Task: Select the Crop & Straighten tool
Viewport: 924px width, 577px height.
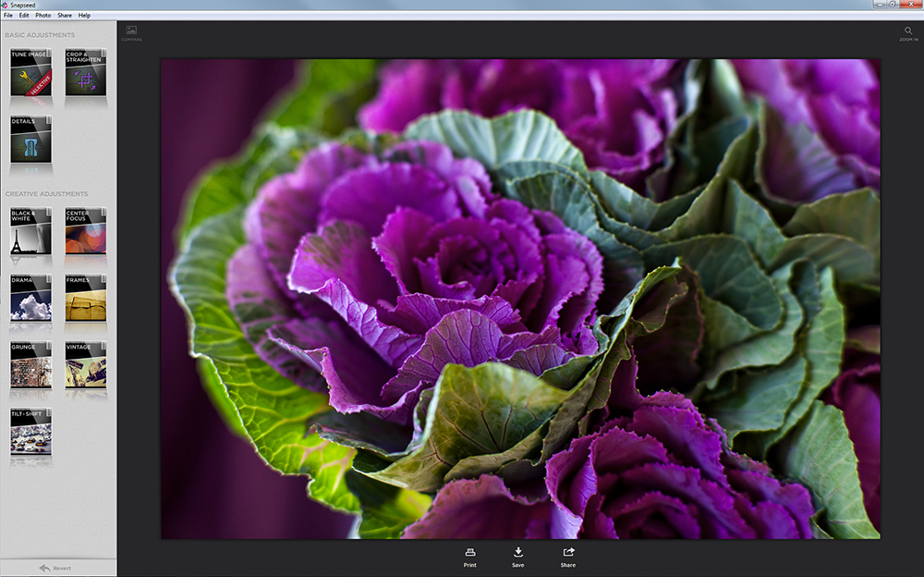Action: point(85,73)
